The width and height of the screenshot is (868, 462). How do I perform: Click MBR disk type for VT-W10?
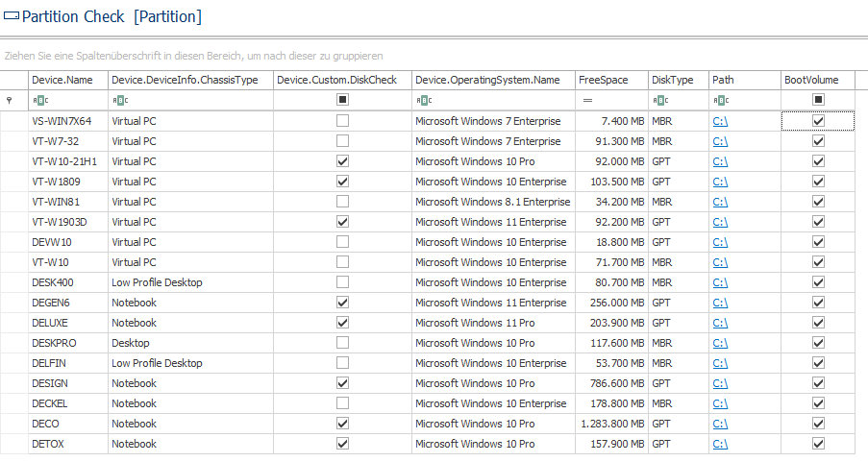click(679, 262)
